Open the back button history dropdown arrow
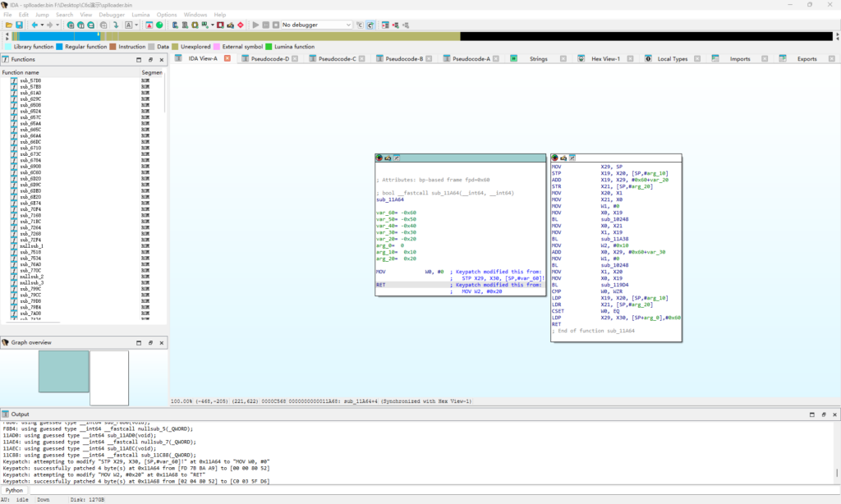Image resolution: width=841 pixels, height=504 pixels. (x=42, y=25)
